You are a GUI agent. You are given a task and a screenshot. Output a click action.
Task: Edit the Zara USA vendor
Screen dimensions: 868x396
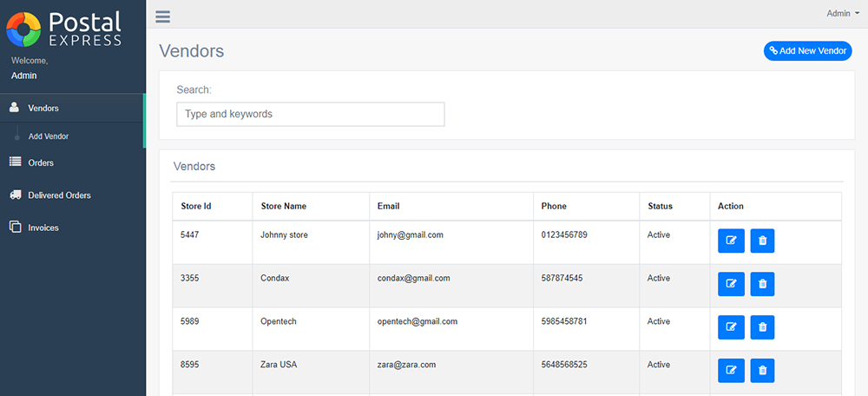731,371
